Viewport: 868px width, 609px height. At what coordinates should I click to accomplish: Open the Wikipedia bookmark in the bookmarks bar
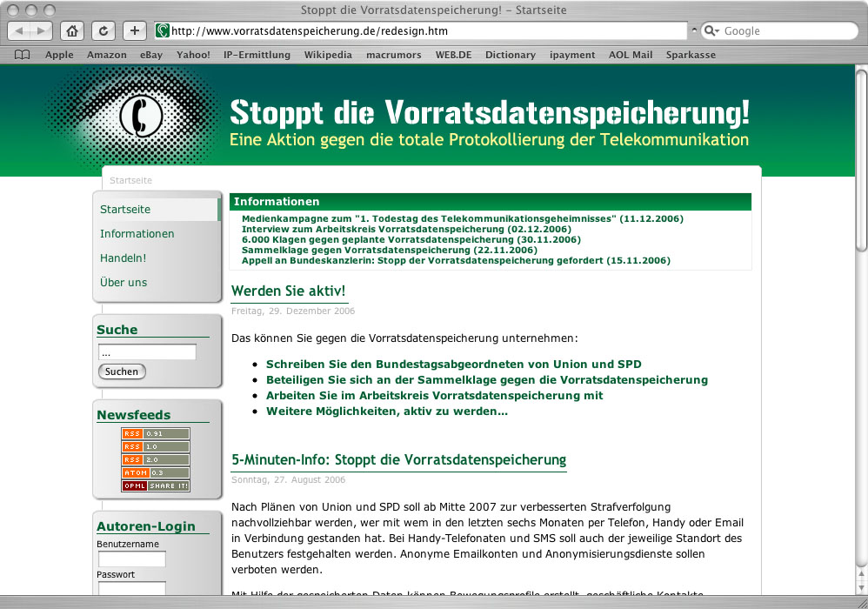[x=328, y=55]
